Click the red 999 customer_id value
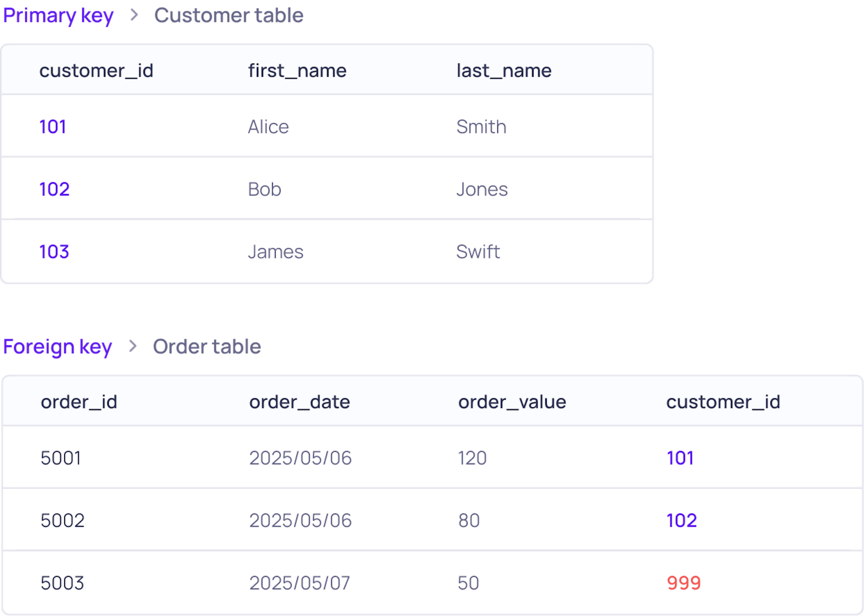Screen dimensions: 864x616 click(x=684, y=583)
